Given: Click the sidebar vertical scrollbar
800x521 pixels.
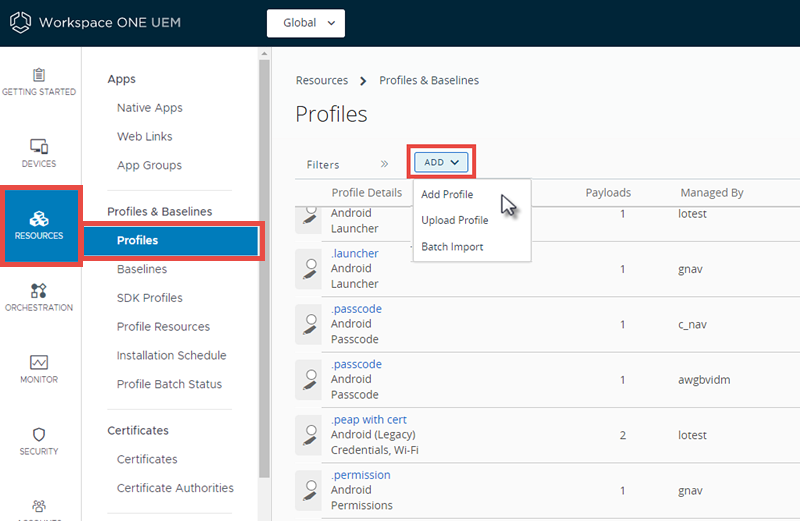Looking at the screenshot, I should click(x=264, y=269).
